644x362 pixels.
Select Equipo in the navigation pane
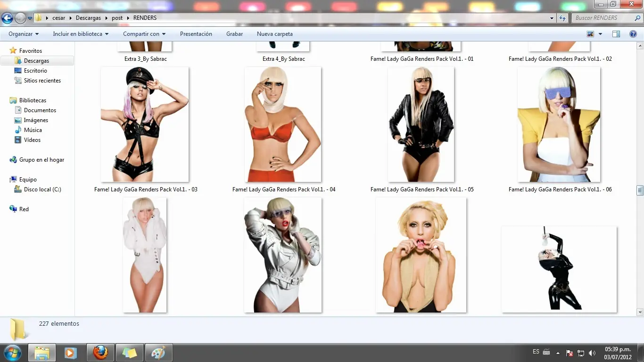pos(28,180)
